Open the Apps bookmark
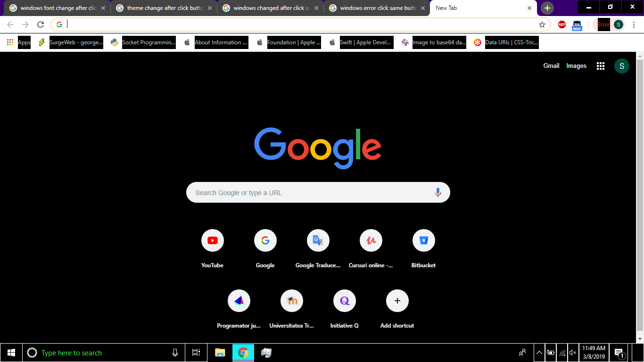 [19, 42]
